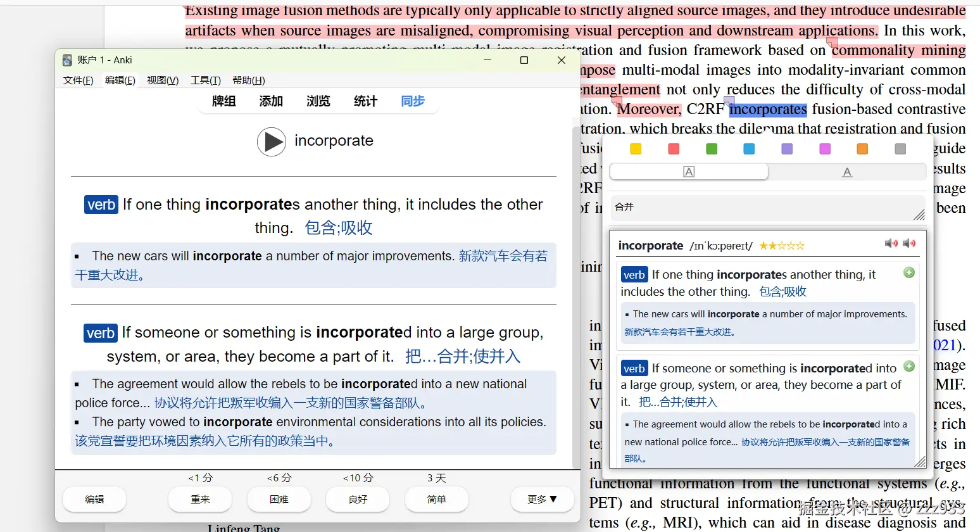
Task: Click the green plus beside the first verb definition
Action: (x=909, y=272)
